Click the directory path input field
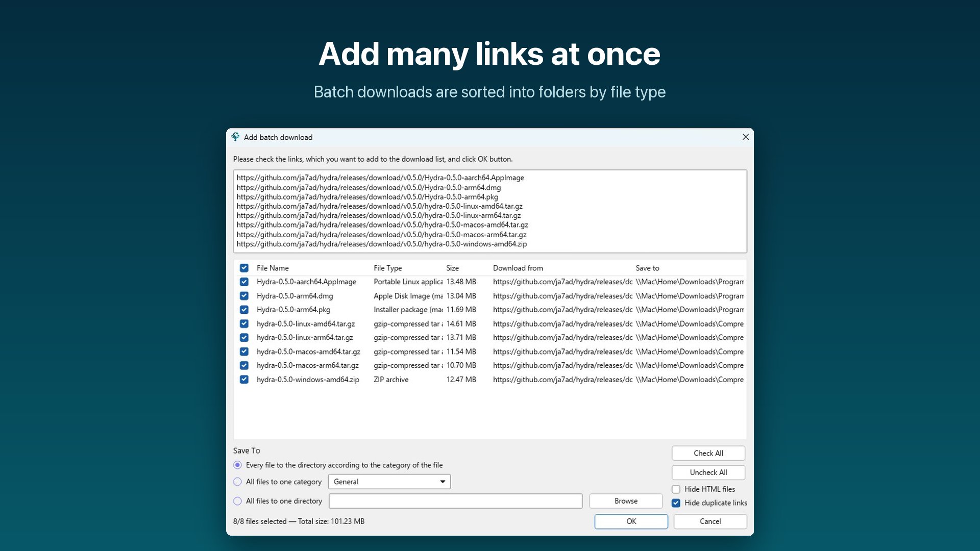 click(x=455, y=501)
